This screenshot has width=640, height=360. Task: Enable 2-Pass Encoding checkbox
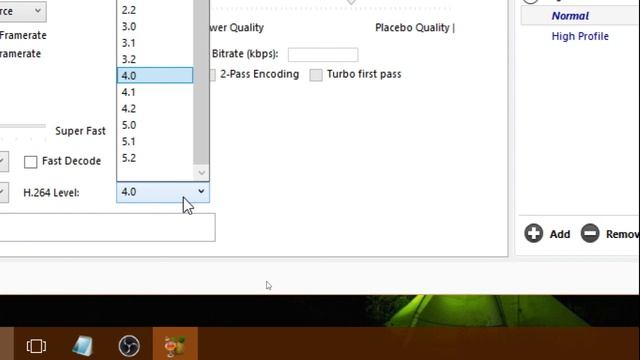coord(212,75)
